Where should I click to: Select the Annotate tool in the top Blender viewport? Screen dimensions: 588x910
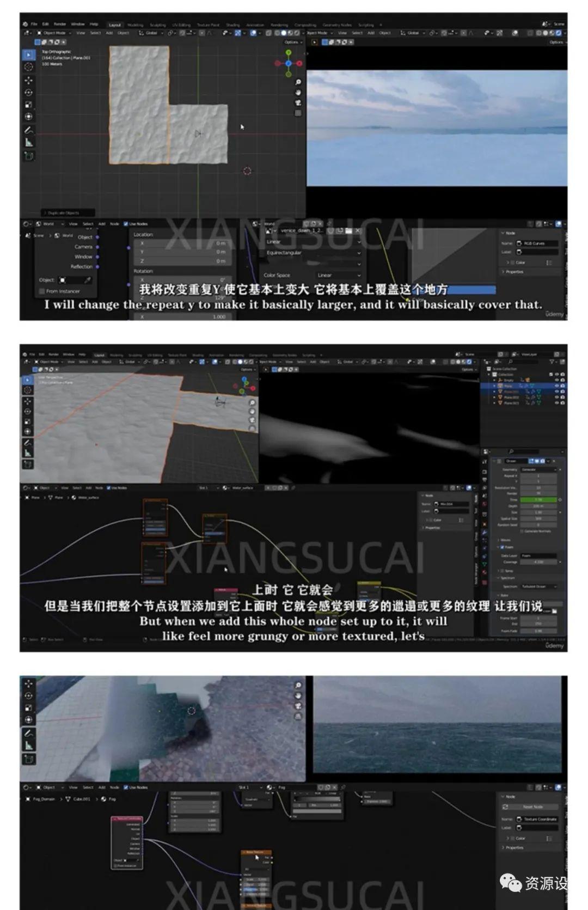(29, 131)
